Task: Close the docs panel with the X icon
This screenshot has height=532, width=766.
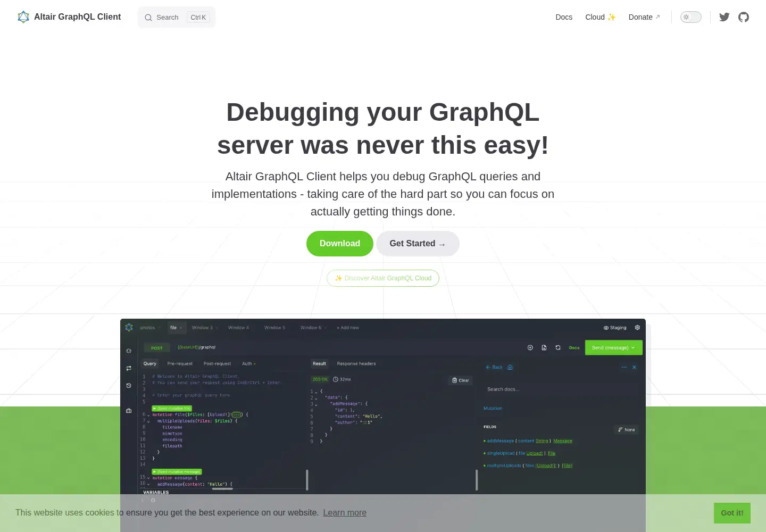Action: [634, 367]
